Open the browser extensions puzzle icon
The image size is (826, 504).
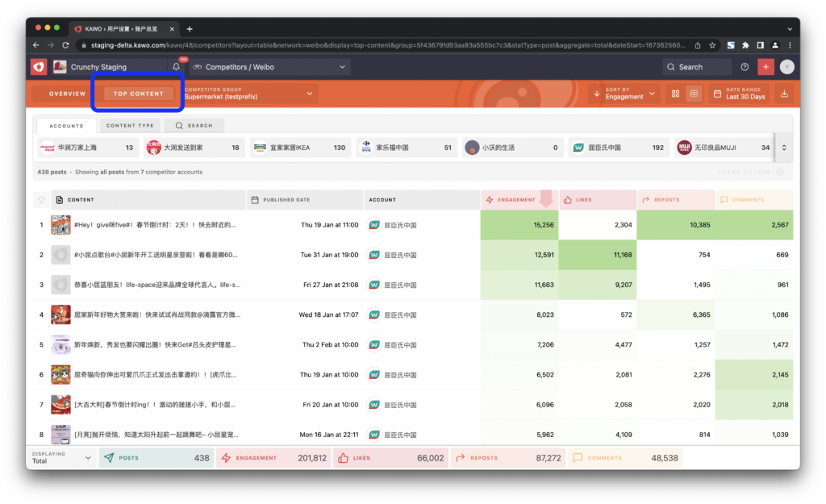click(745, 45)
